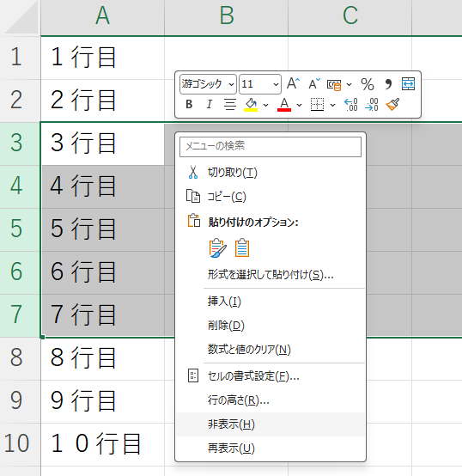Image resolution: width=462 pixels, height=476 pixels.
Task: Increase decimal places icon
Action: tap(351, 105)
